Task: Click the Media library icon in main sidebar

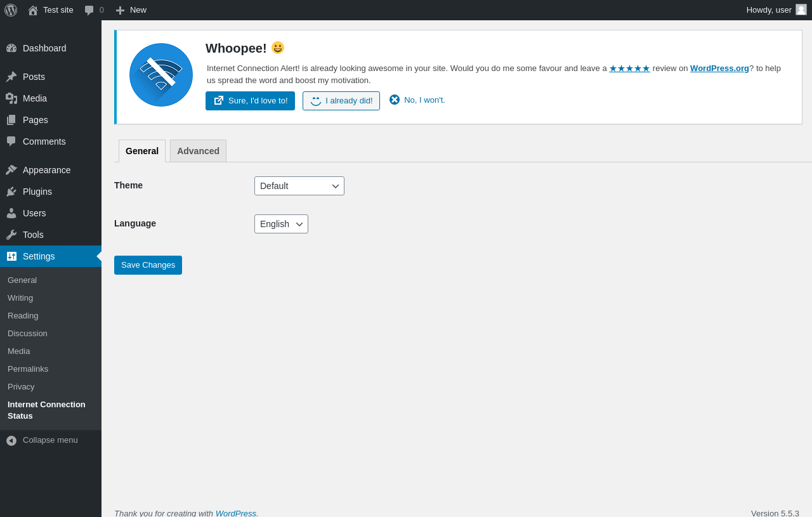Action: pyautogui.click(x=11, y=98)
